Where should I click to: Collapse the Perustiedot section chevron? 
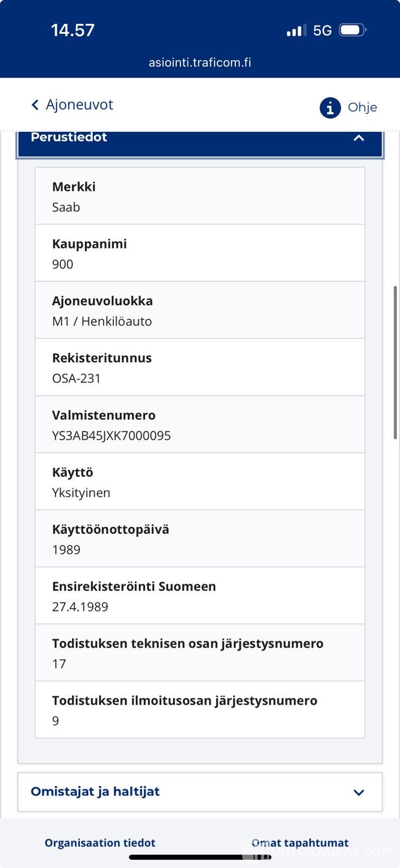358,138
